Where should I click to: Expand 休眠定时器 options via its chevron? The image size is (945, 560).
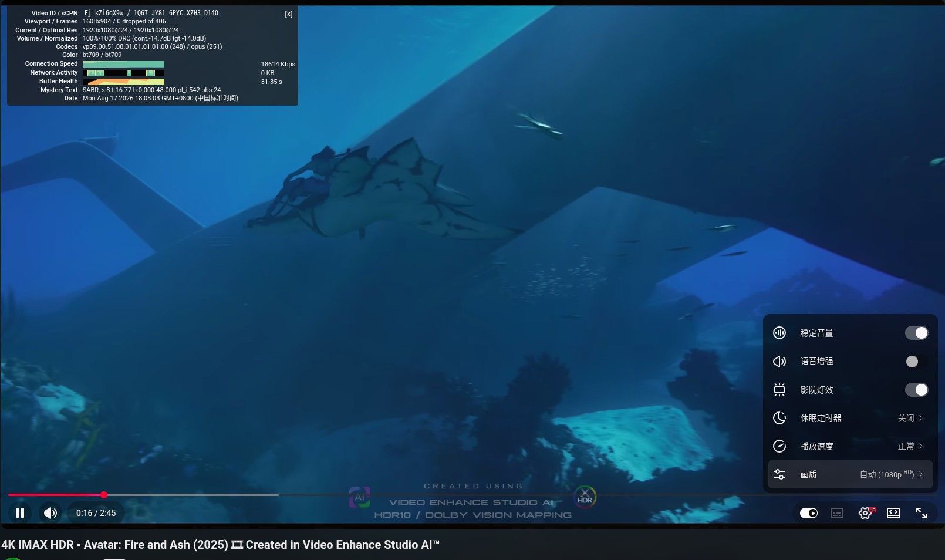[x=921, y=418]
